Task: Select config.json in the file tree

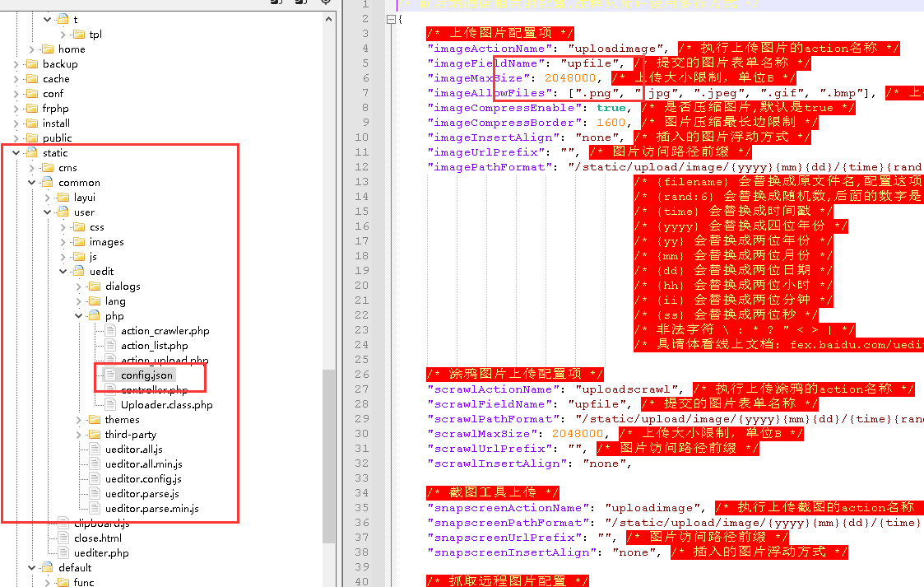Action: (146, 375)
